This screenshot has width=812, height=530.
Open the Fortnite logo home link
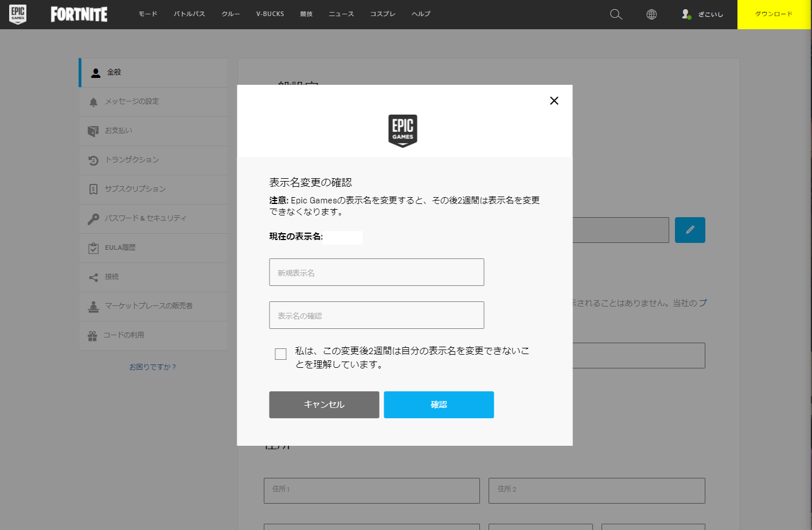click(79, 14)
